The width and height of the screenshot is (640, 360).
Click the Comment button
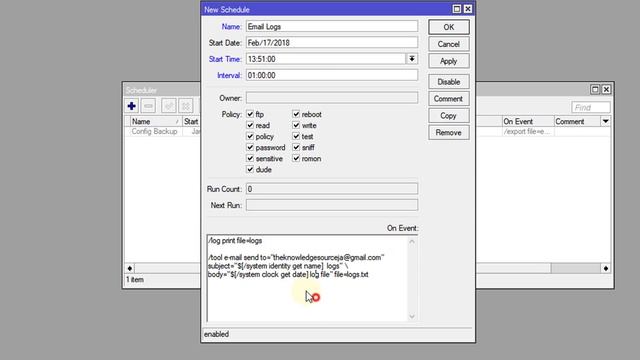click(449, 99)
